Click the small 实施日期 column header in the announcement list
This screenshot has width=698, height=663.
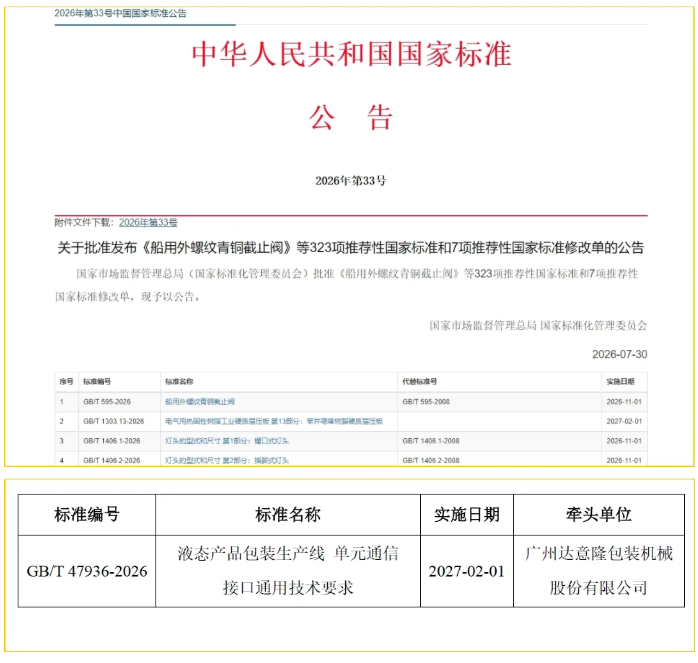click(620, 382)
